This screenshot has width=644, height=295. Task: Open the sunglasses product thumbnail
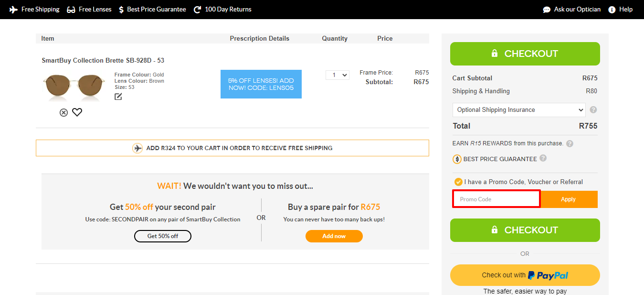coord(74,86)
